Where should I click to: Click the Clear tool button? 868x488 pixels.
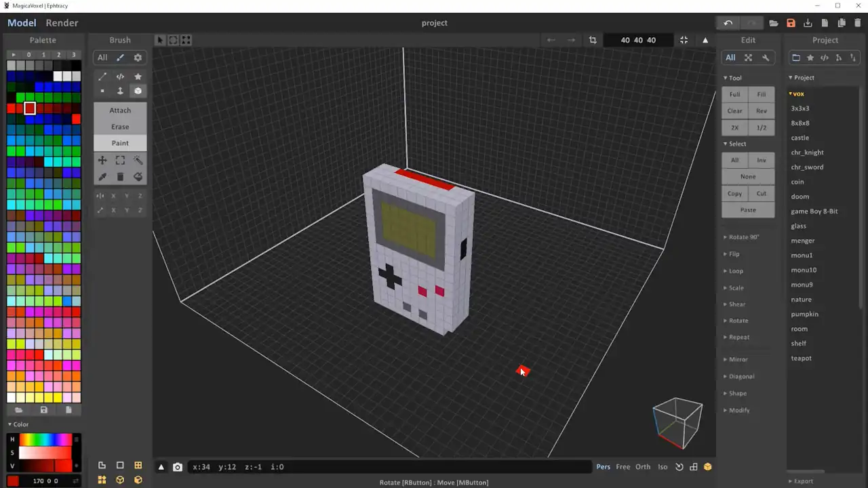pyautogui.click(x=735, y=111)
